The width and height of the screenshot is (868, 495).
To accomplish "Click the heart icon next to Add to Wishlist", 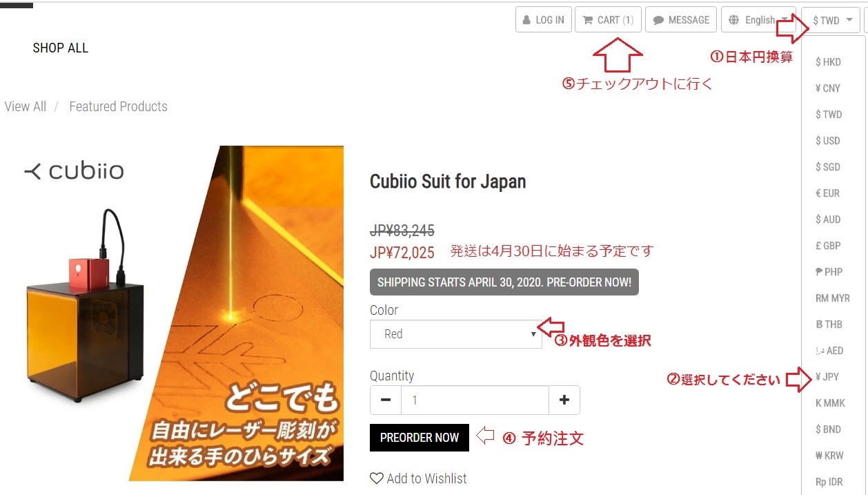I will pyautogui.click(x=376, y=478).
